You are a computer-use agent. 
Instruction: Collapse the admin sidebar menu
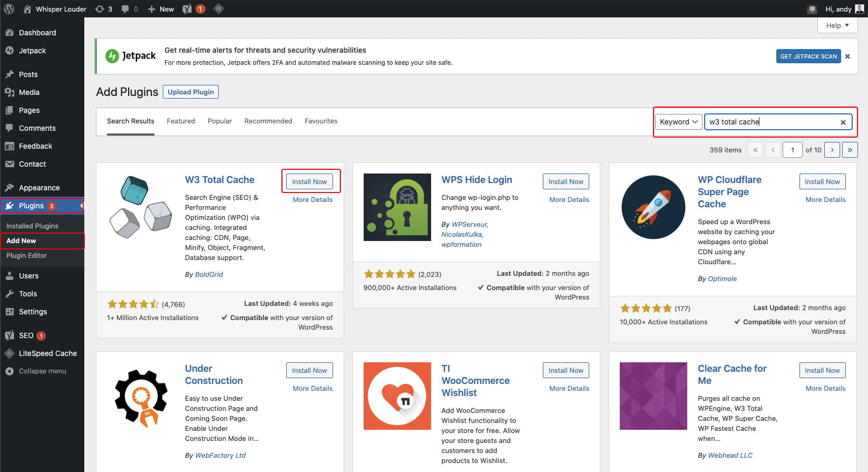click(42, 371)
